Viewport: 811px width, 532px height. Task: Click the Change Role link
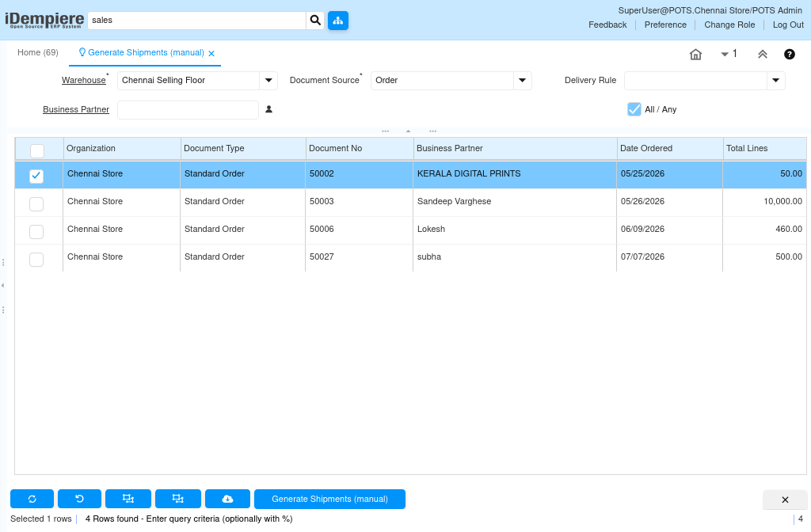click(729, 25)
